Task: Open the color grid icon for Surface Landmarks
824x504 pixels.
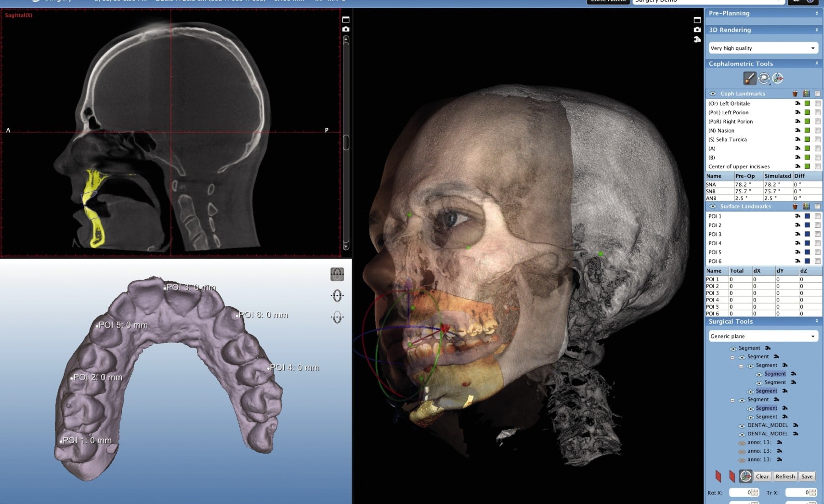Action: click(806, 206)
